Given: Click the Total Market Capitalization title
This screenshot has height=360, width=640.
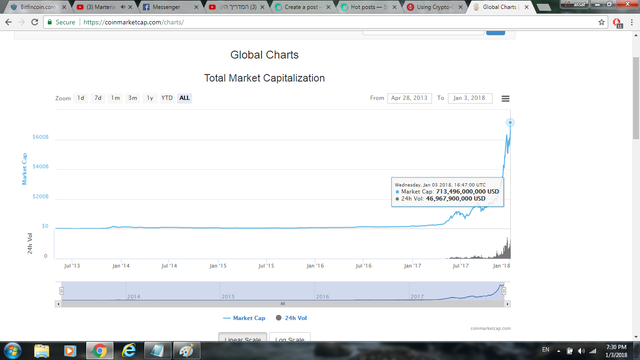Looking at the screenshot, I should pyautogui.click(x=264, y=78).
